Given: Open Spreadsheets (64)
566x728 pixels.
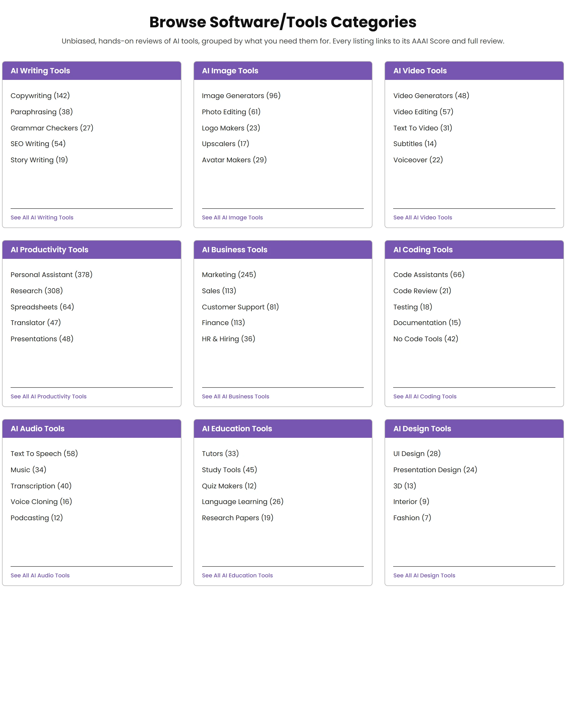Looking at the screenshot, I should point(42,307).
